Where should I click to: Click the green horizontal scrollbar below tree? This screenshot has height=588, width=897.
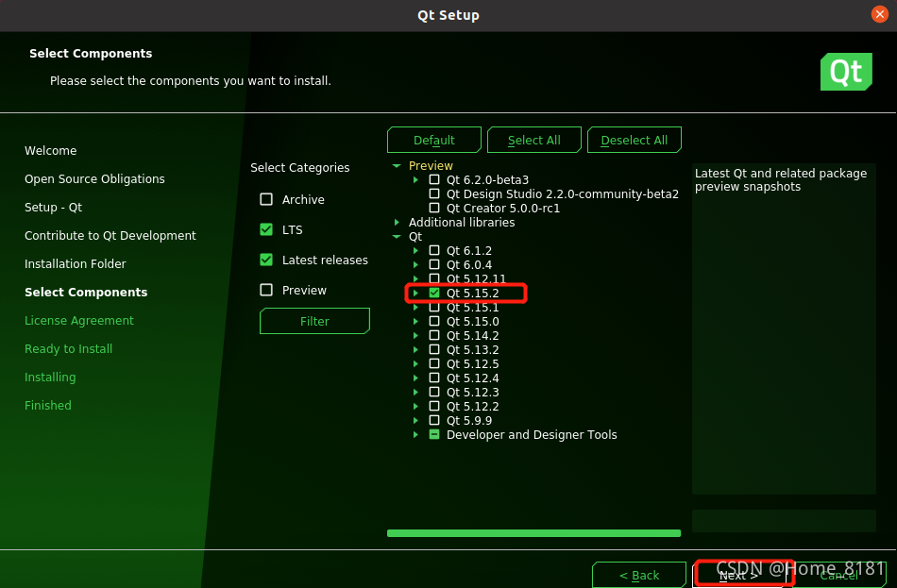[533, 533]
